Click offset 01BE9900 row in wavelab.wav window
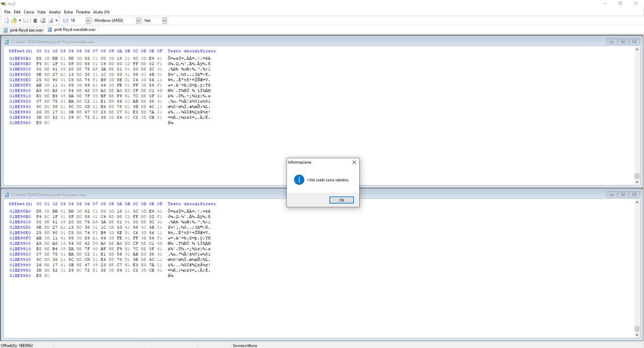Screen dimensions: 644x348 pos(20,91)
